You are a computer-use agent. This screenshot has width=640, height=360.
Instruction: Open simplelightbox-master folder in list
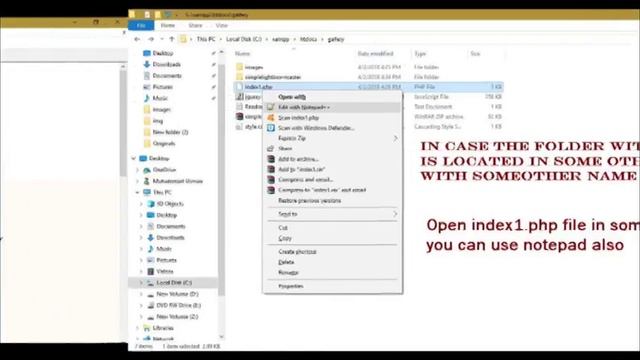[273, 77]
